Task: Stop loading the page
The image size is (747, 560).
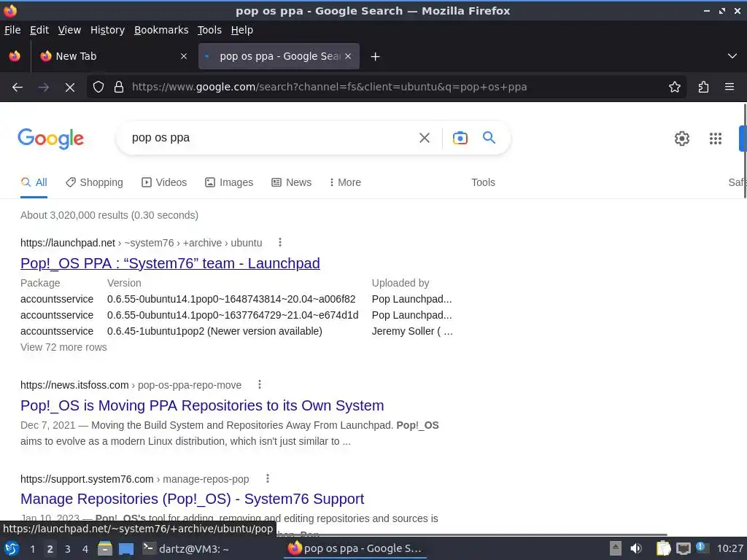Action: pos(69,87)
